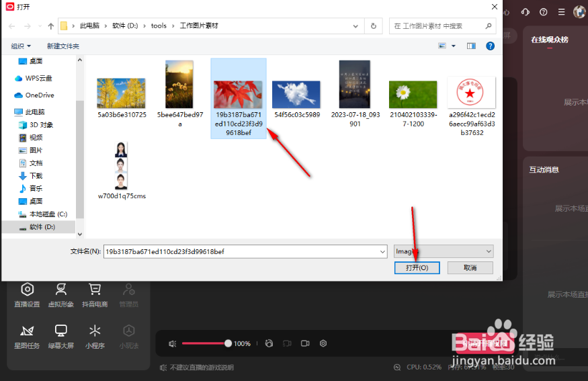Select image 2023-07-18_093901
The height and width of the screenshot is (381, 588).
(x=355, y=94)
